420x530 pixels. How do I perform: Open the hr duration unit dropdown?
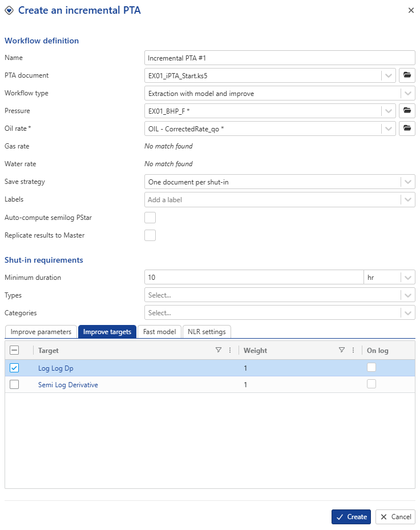pos(407,278)
